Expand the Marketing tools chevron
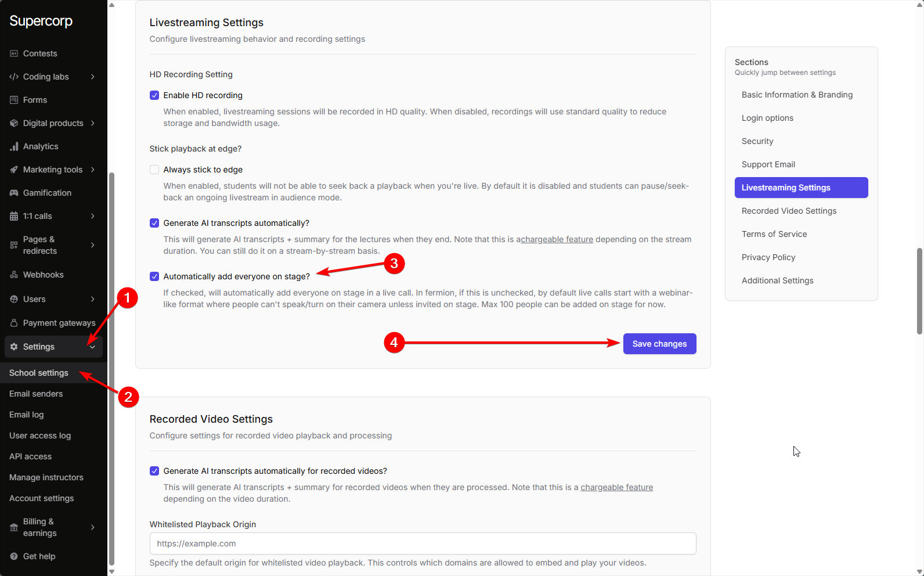Viewport: 924px width, 576px height. point(93,170)
